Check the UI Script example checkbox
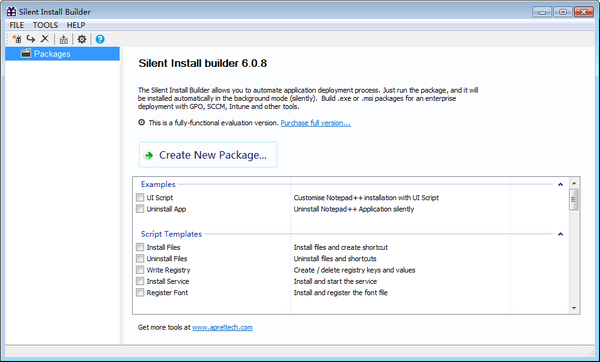Image resolution: width=600 pixels, height=362 pixels. [140, 197]
